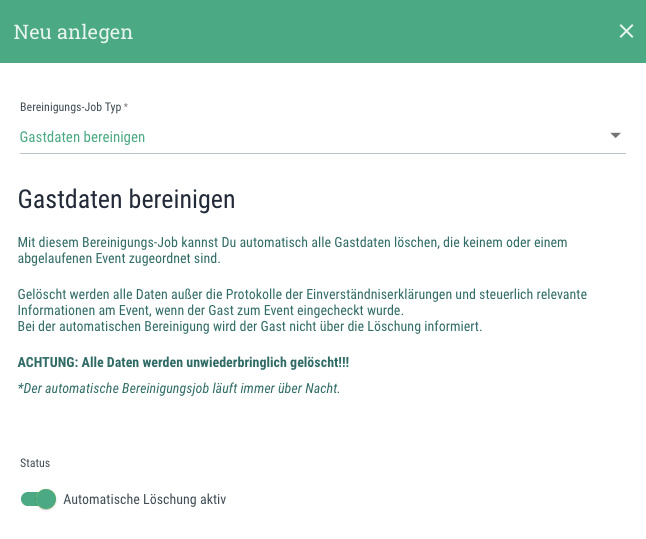Click the Neu anlegen dialog title
This screenshot has height=539, width=646.
(73, 32)
